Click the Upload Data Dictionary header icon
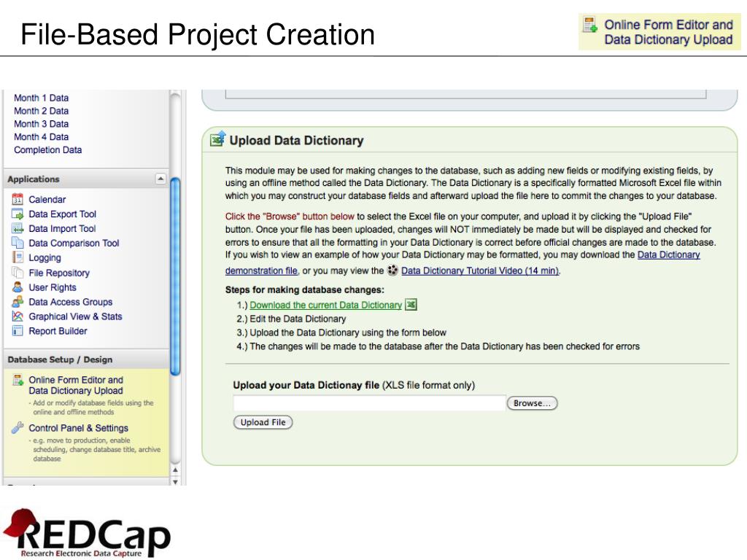Viewport: 747px width, 560px height. (218, 139)
